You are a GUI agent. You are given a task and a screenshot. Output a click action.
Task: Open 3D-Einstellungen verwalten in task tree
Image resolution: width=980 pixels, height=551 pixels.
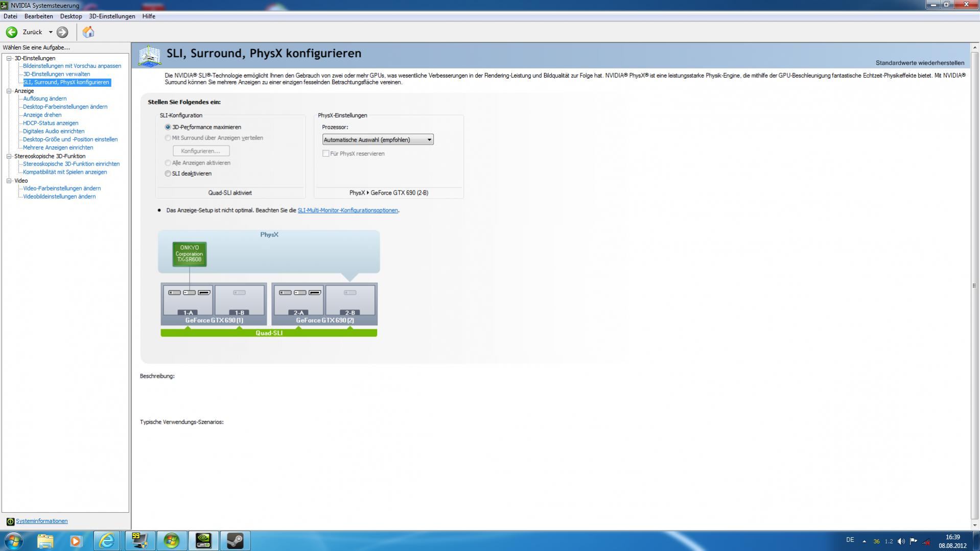pyautogui.click(x=56, y=74)
